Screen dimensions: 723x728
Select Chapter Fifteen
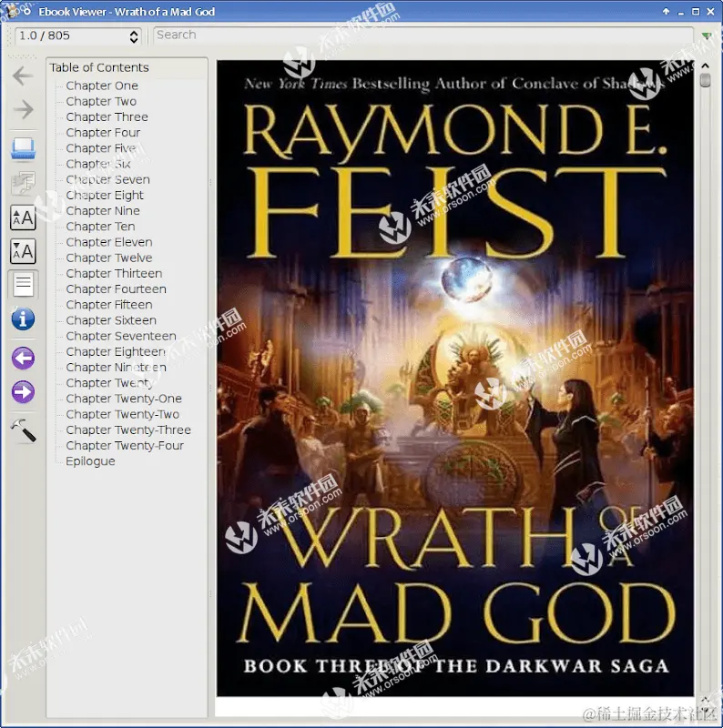pyautogui.click(x=109, y=305)
